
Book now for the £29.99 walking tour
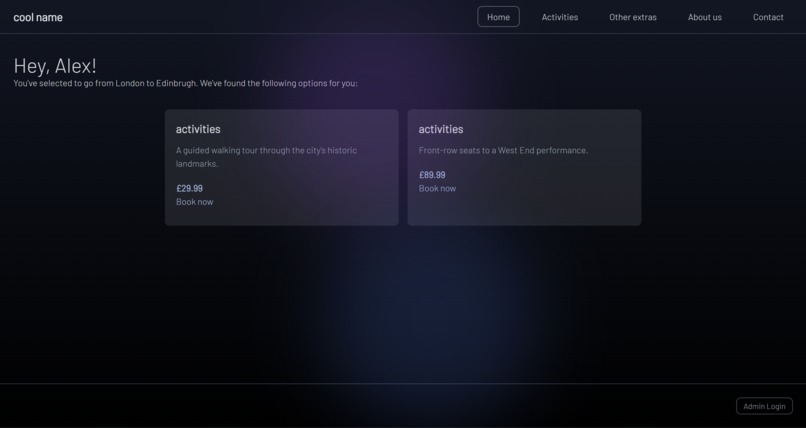pos(194,202)
